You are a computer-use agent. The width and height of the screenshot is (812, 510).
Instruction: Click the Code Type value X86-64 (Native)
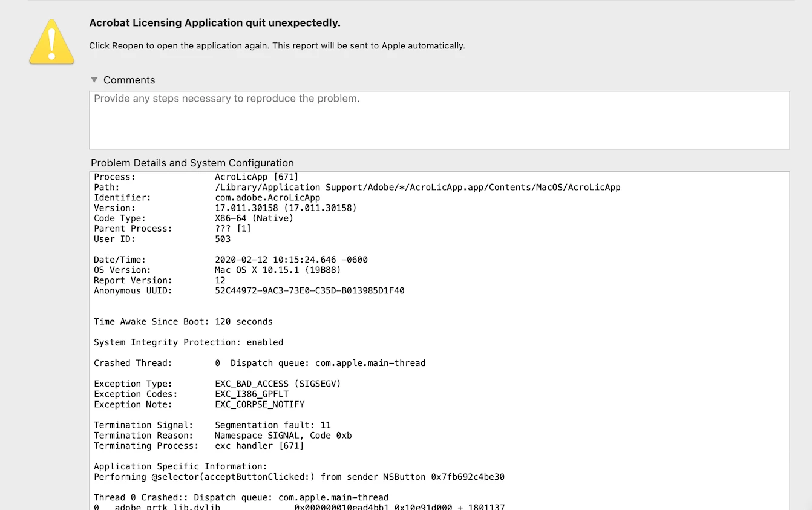click(x=254, y=218)
